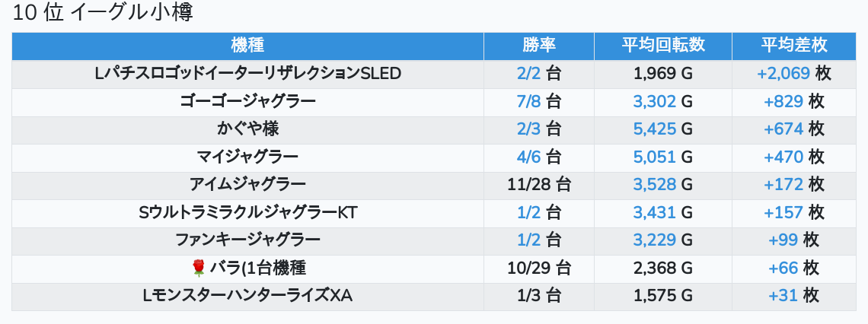This screenshot has width=868, height=324.
Task: Click the 5,425 G average spins value
Action: [663, 129]
